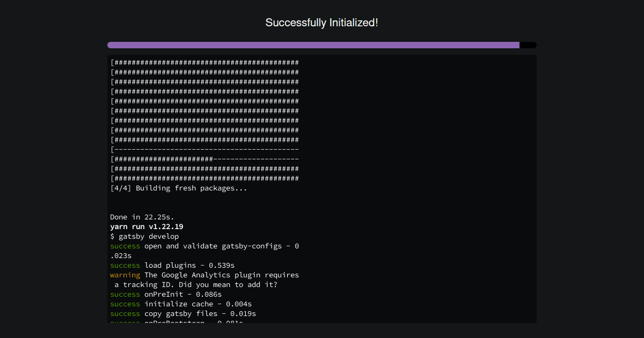Click the partially completed dashed progress row
Image resolution: width=644 pixels, height=338 pixels.
[204, 159]
